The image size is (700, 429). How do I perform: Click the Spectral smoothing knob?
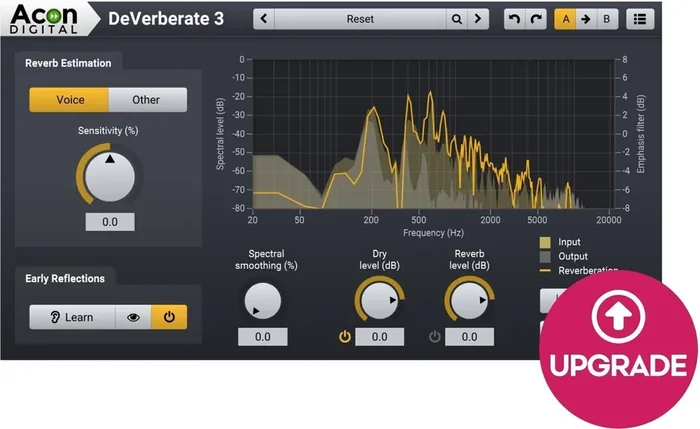tap(262, 300)
